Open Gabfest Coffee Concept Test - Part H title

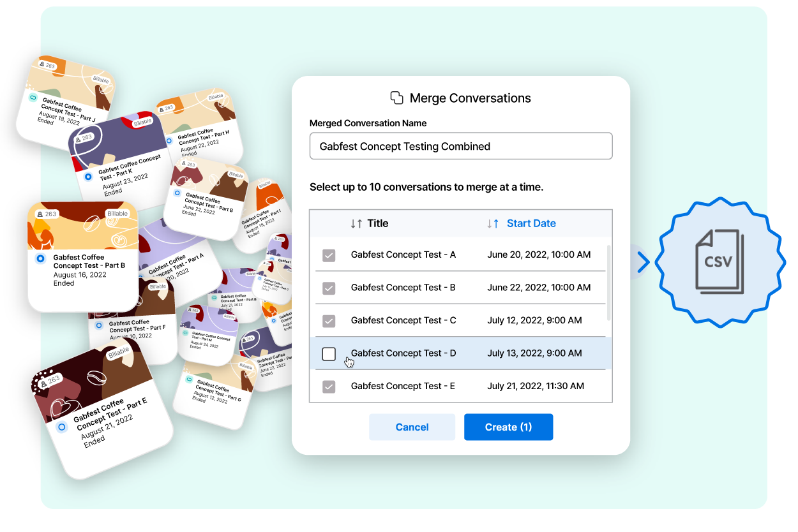point(203,137)
